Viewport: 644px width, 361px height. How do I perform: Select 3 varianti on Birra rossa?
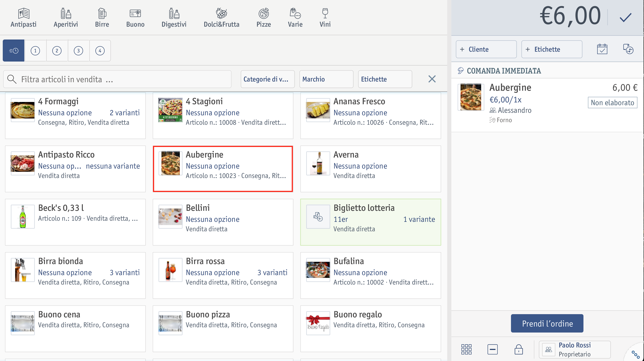click(x=272, y=272)
